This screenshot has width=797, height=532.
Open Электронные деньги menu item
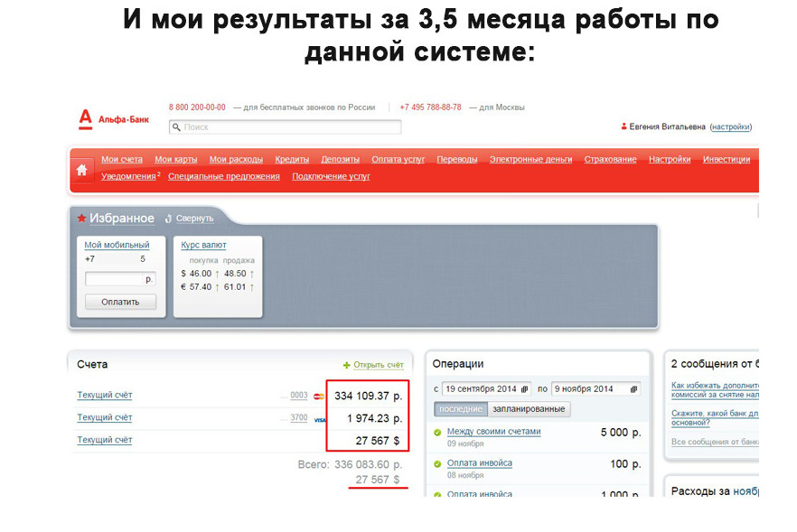pos(530,159)
